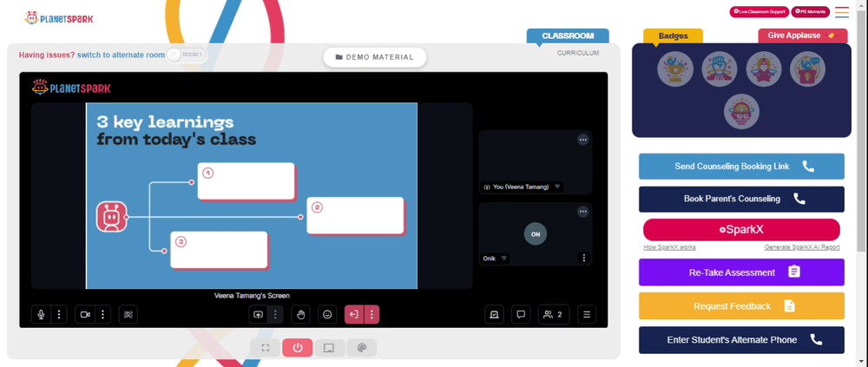Click the SparkX button
Screen dimensions: 868x367
pos(741,230)
